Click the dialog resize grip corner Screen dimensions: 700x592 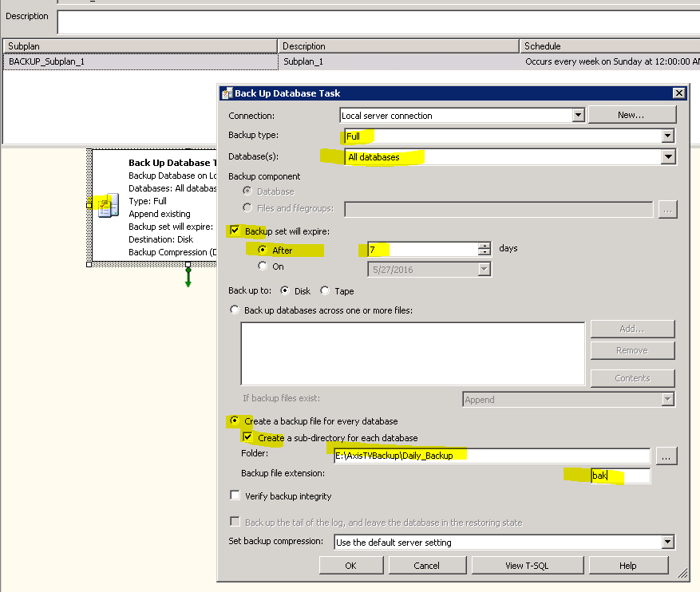683,574
